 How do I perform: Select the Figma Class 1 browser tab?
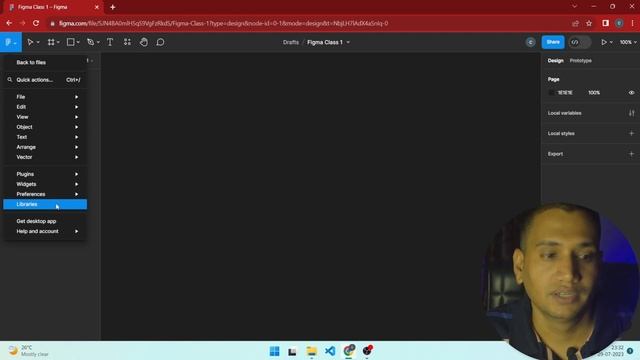(x=53, y=7)
